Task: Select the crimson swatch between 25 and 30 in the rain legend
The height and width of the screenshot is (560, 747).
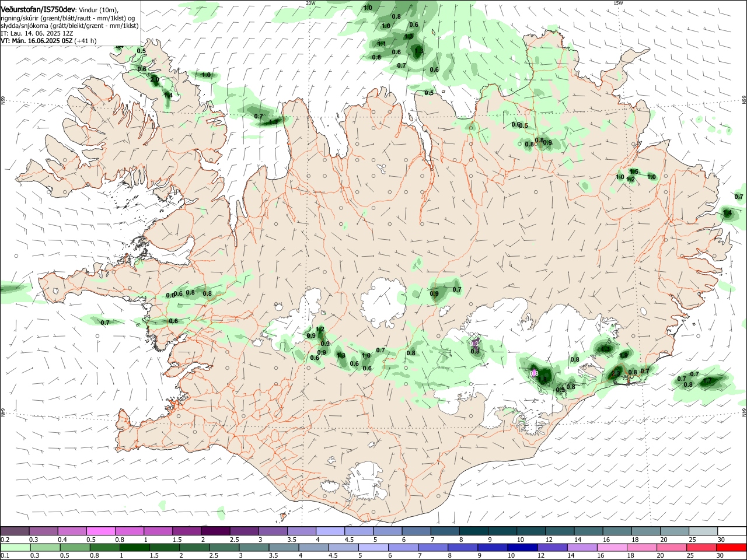Action: [702, 547]
